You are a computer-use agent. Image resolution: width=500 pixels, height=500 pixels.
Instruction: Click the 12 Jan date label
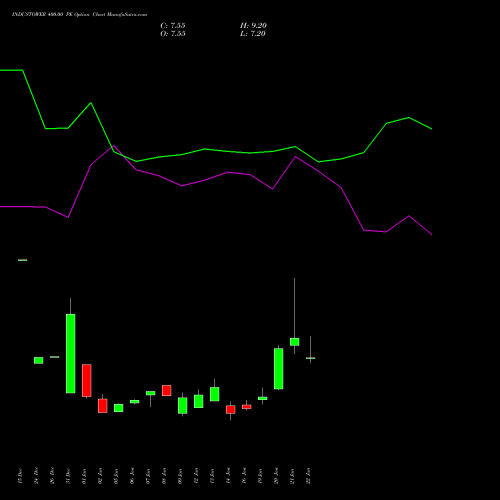[196, 476]
